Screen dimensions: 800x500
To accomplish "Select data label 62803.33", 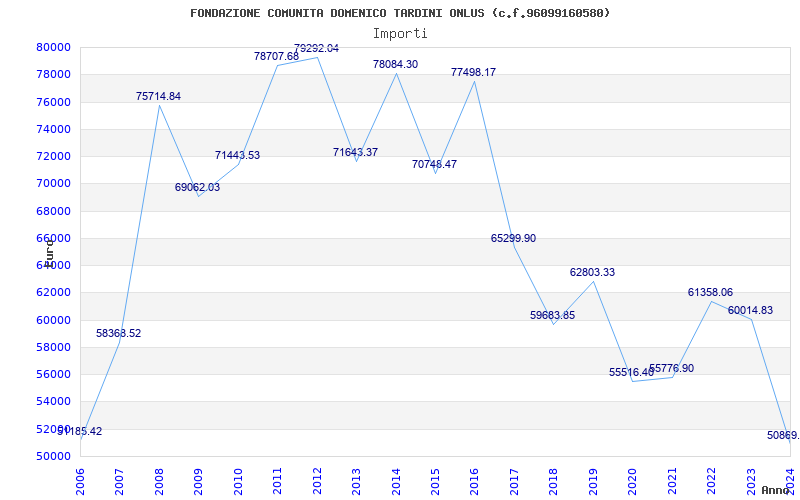I will (592, 272).
